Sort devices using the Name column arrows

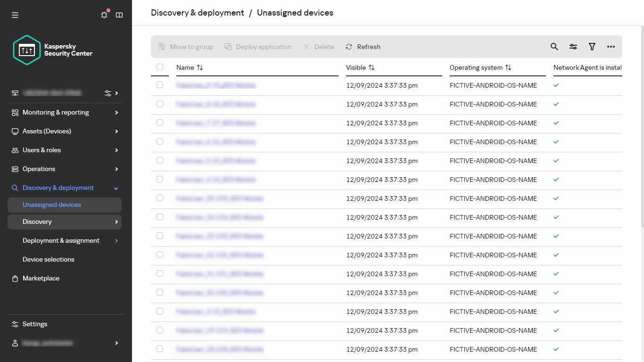pyautogui.click(x=200, y=67)
